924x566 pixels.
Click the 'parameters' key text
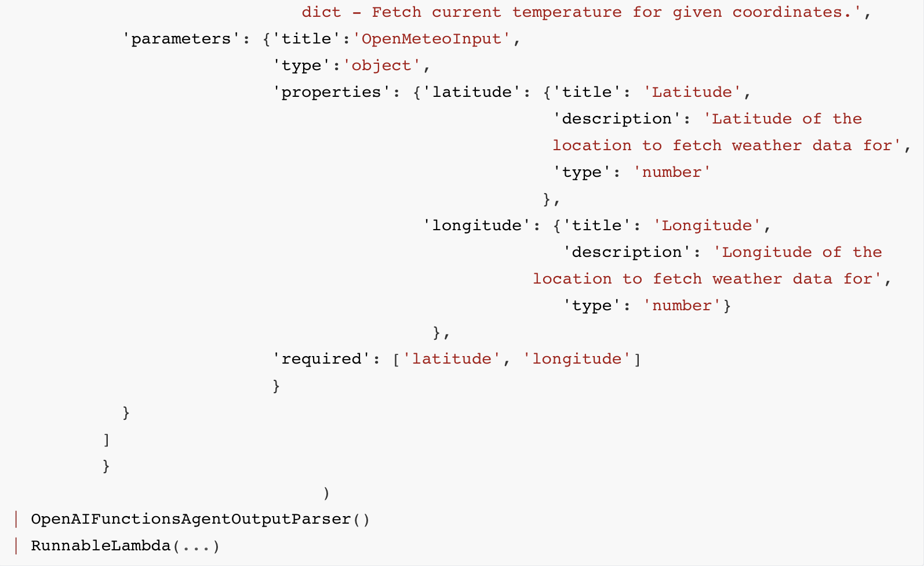[x=181, y=39]
